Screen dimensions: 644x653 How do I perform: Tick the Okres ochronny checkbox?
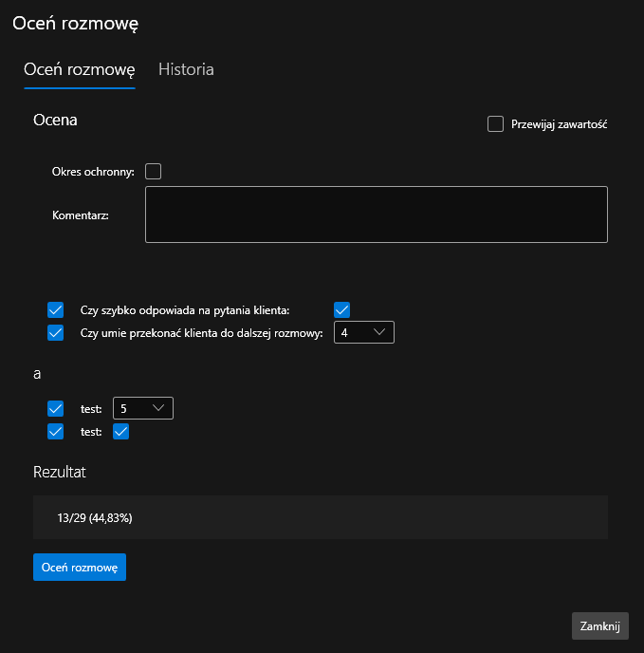tap(154, 171)
